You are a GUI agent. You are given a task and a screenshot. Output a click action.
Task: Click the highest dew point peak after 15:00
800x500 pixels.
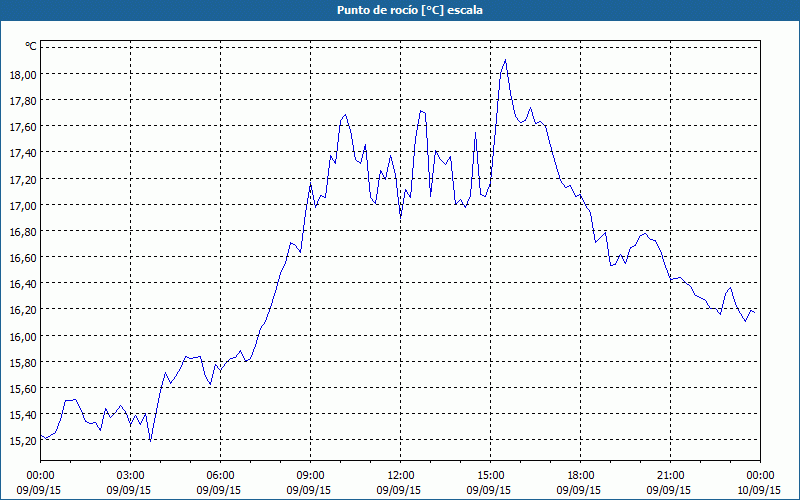point(505,60)
